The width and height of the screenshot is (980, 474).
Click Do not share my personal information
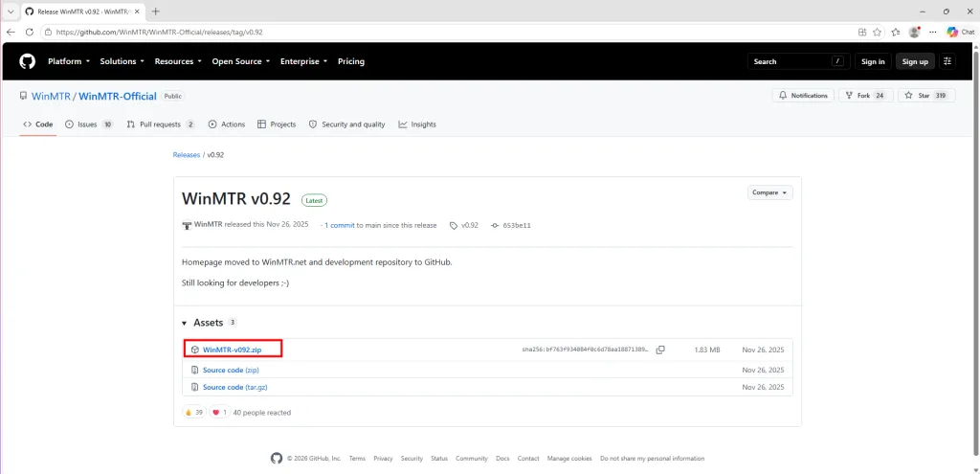tap(652, 459)
